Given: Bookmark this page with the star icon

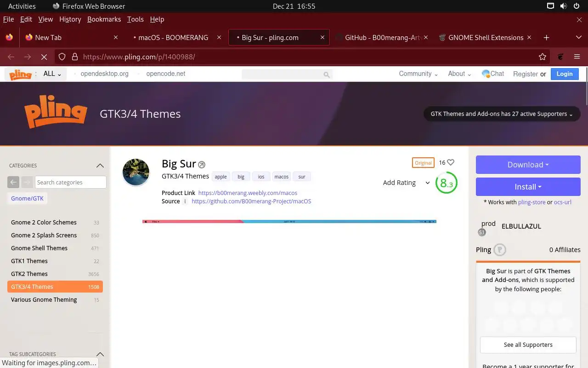Looking at the screenshot, I should coord(543,57).
